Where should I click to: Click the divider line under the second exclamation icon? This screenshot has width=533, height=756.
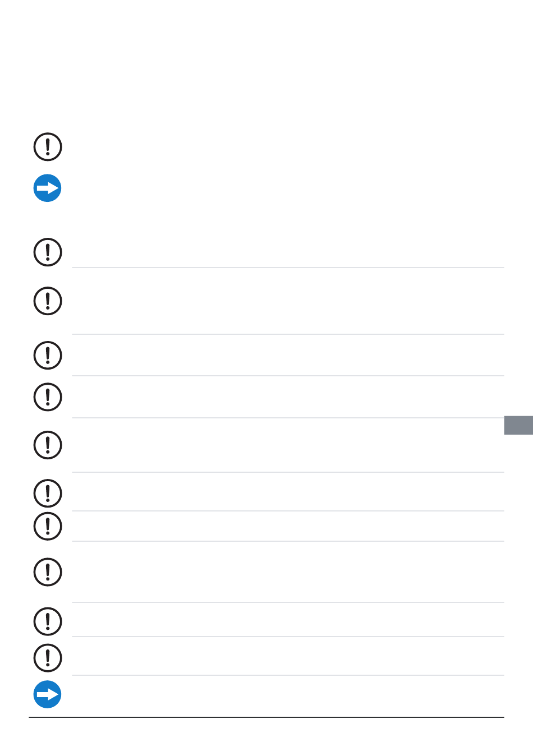[288, 268]
